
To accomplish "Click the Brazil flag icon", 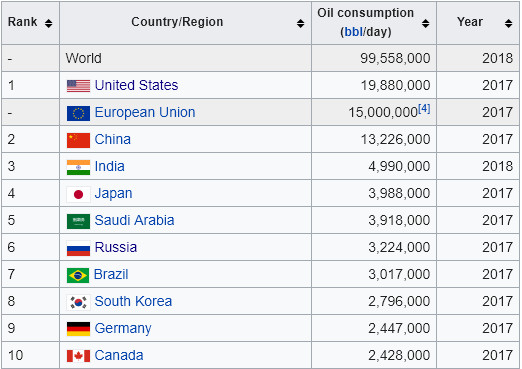I will 78,275.
